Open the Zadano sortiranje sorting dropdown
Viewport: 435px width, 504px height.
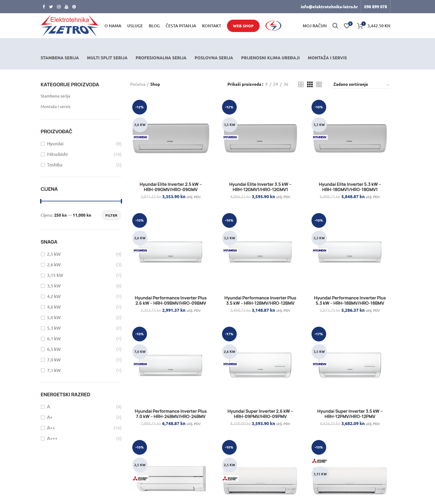click(x=361, y=85)
